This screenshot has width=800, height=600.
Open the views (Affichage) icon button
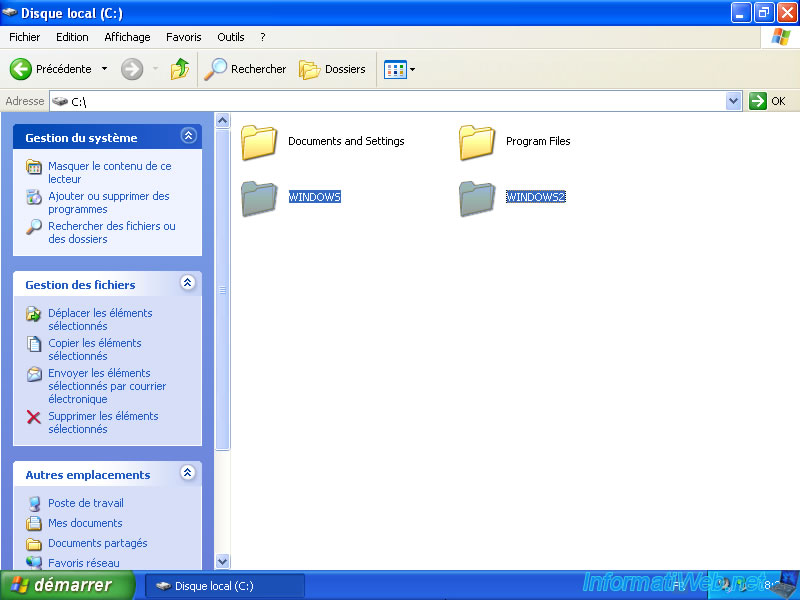(395, 69)
